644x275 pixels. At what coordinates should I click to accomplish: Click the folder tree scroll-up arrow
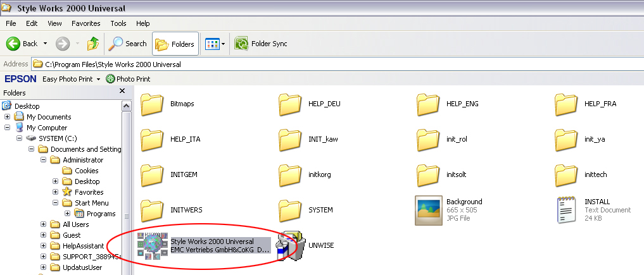[x=127, y=106]
